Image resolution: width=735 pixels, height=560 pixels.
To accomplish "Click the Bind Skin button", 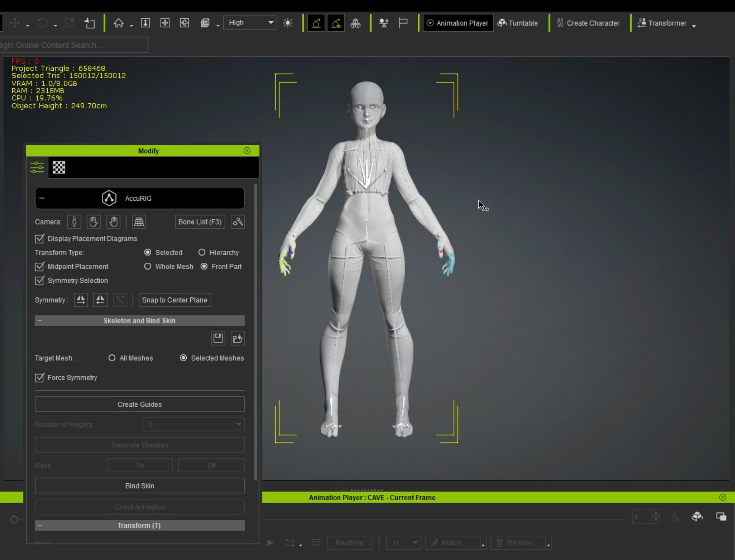I will 140,486.
